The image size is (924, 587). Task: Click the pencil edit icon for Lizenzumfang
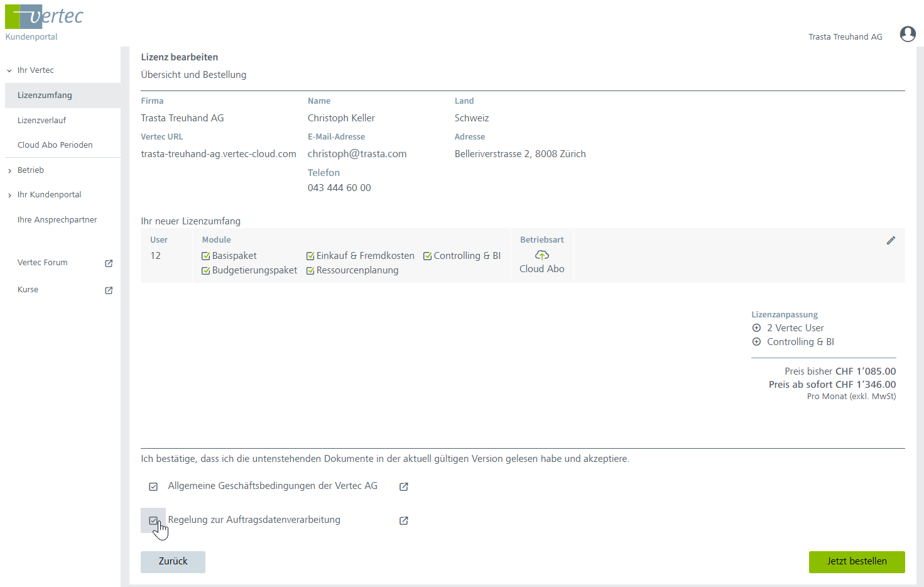tap(891, 241)
